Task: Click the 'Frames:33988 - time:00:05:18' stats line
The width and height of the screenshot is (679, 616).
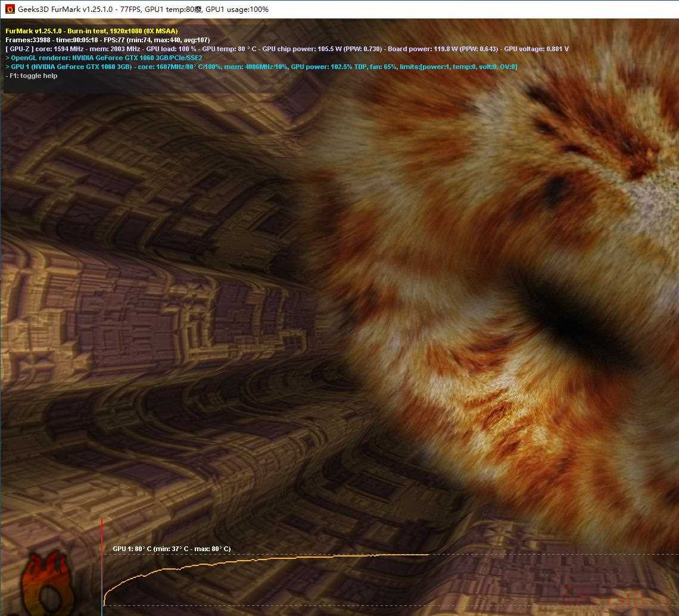Action: click(x=107, y=40)
